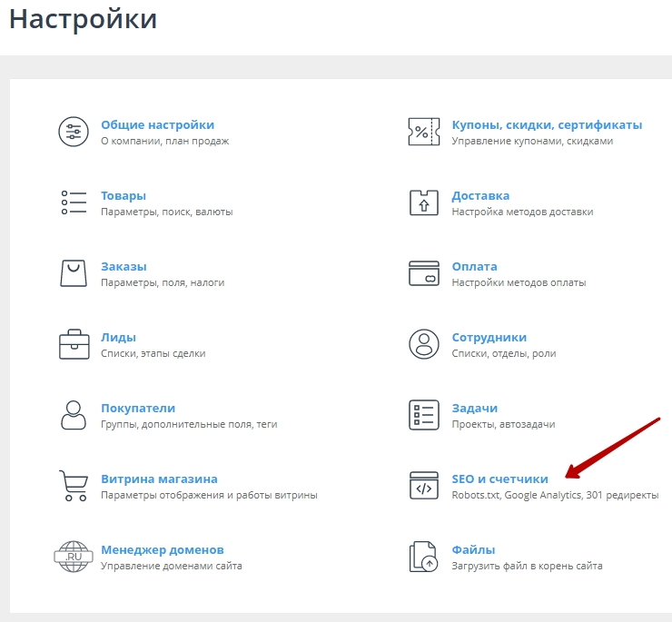Click the text 'Управление доменами сайта'

pos(172,566)
